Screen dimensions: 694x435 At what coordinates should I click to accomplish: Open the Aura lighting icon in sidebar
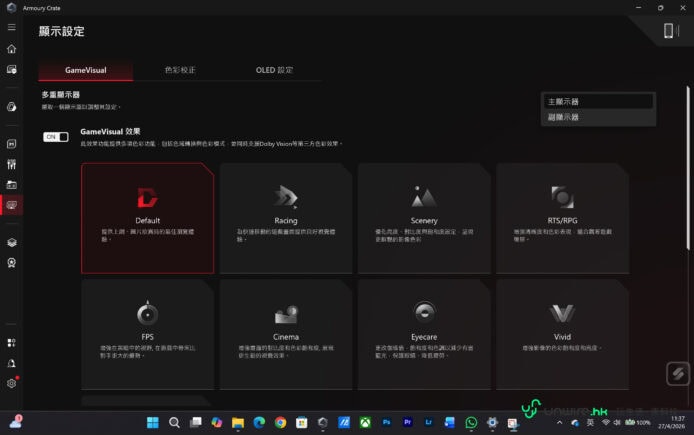(x=12, y=107)
